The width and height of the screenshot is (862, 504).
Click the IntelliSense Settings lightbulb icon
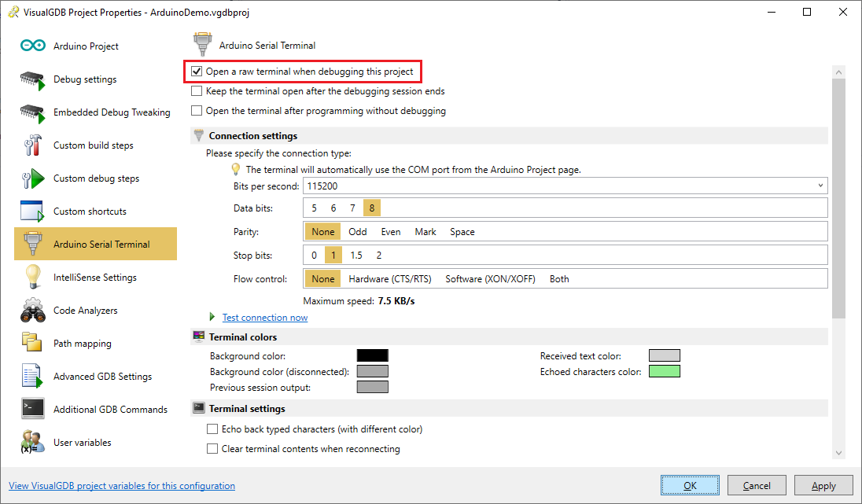coord(33,277)
